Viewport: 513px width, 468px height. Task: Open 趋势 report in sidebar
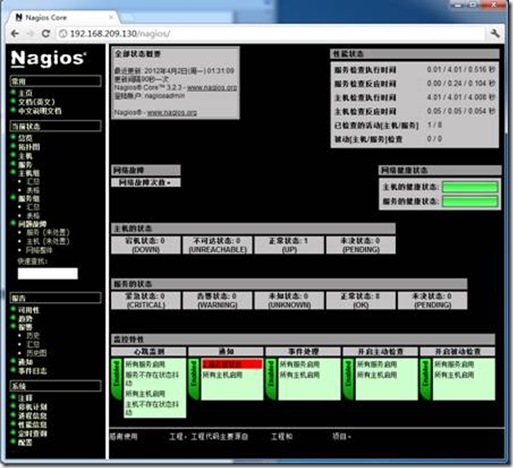[x=25, y=319]
